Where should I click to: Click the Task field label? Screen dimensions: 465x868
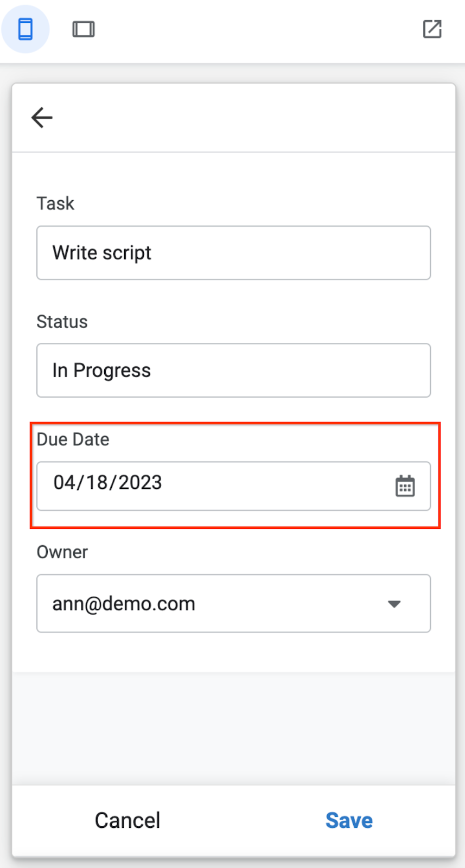click(x=55, y=203)
